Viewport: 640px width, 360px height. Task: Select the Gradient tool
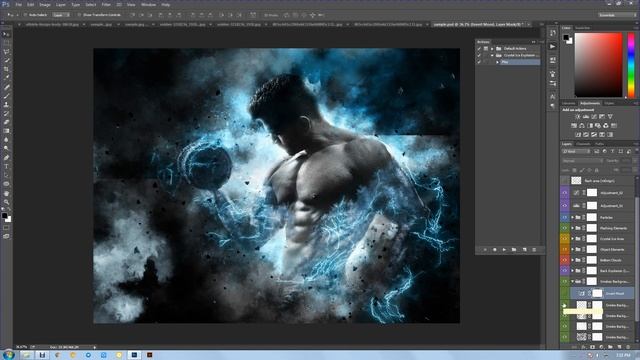(6, 131)
